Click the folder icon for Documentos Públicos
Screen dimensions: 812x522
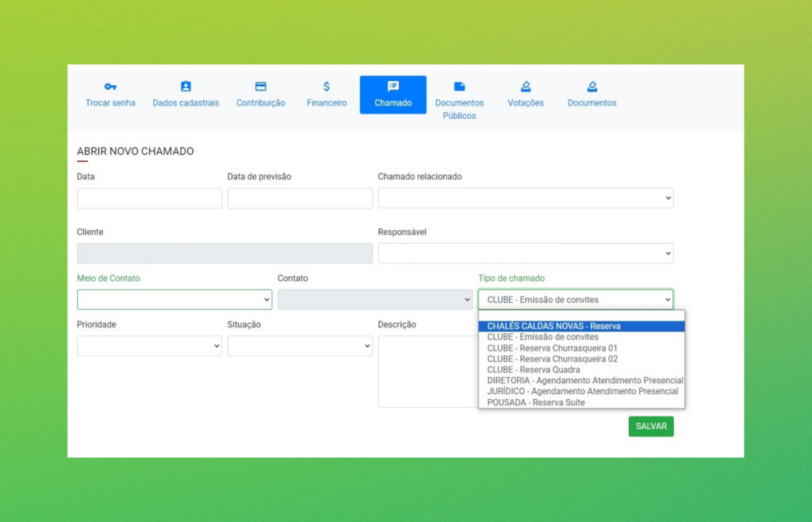pos(459,86)
